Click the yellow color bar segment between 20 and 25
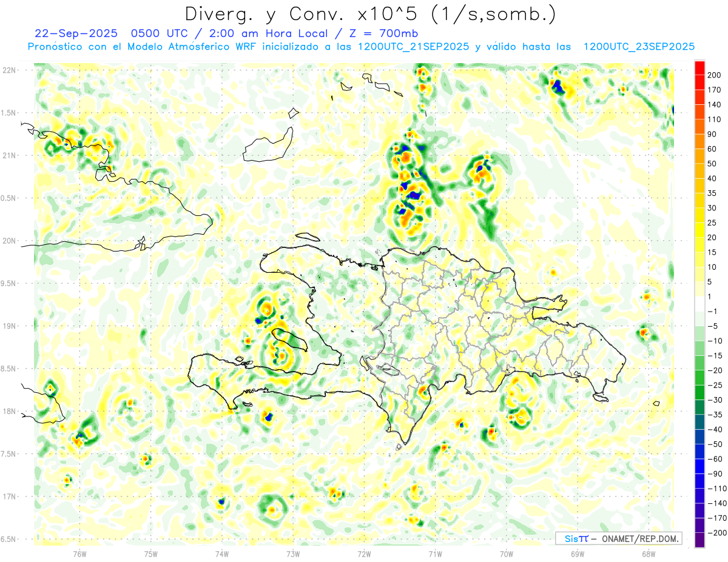The width and height of the screenshot is (728, 562). [699, 230]
